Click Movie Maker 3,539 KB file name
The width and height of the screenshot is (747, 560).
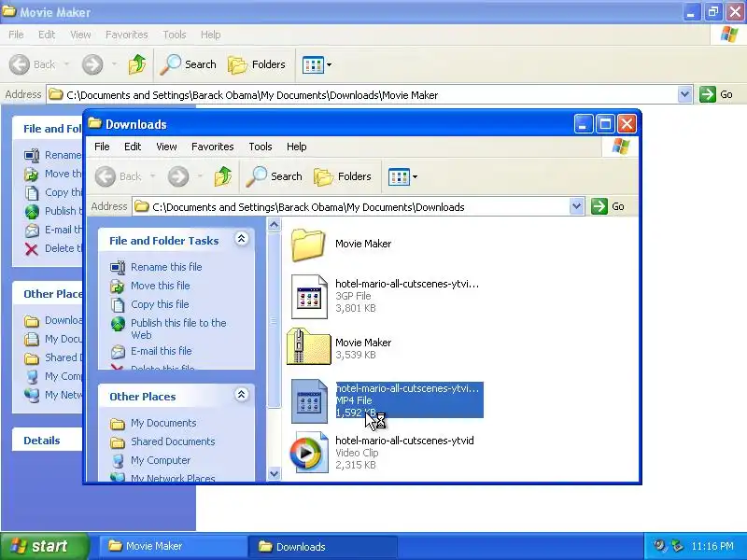click(x=363, y=343)
